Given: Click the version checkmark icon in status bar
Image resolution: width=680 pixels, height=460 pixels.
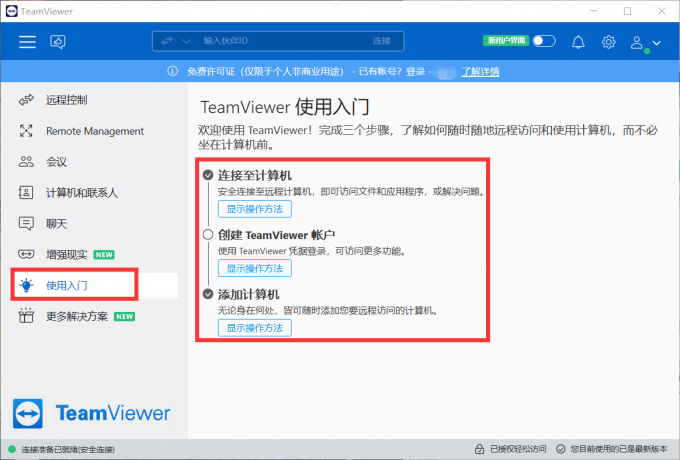Looking at the screenshot, I should tap(561, 449).
